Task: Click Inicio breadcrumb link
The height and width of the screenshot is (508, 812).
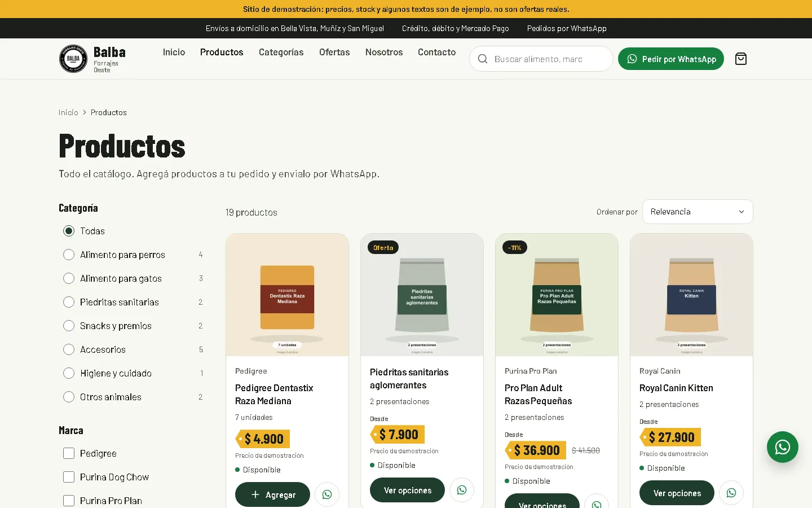Action: point(68,112)
